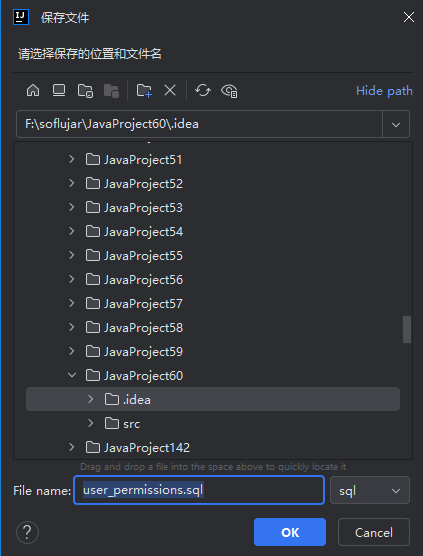
Task: Select the JavaProject142 folder
Action: [138, 447]
